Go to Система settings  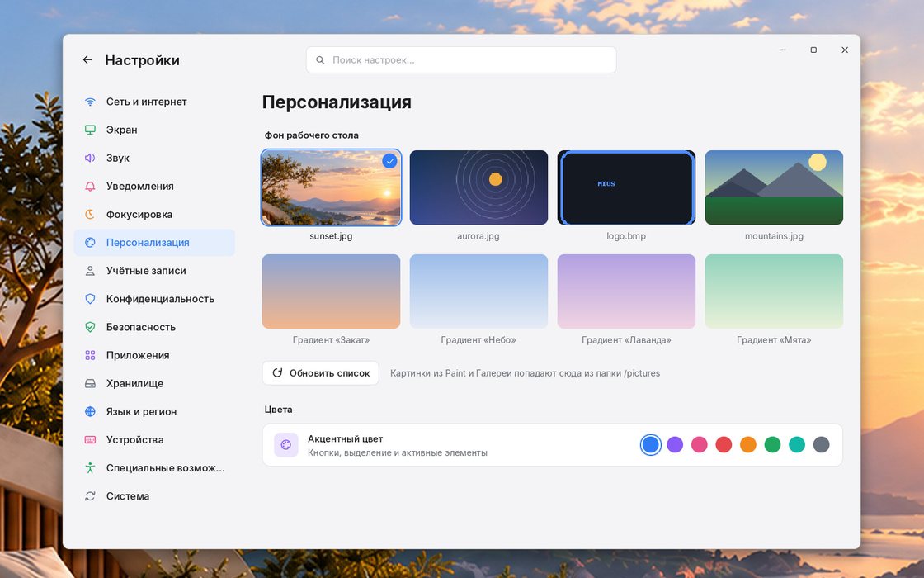point(154,496)
